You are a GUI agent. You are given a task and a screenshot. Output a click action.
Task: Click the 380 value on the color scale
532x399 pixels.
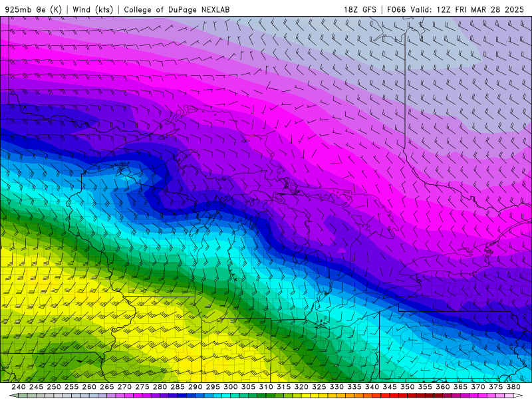[x=513, y=387]
